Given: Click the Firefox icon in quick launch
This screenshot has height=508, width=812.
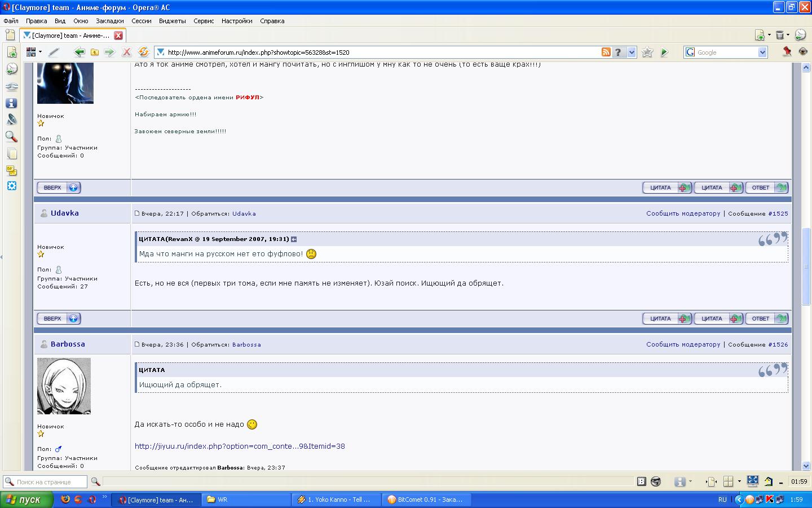Looking at the screenshot, I should tap(65, 500).
